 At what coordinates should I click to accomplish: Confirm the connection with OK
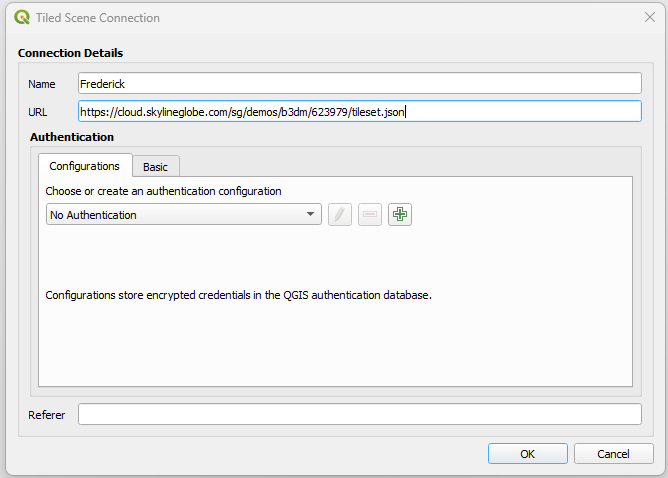(x=527, y=454)
